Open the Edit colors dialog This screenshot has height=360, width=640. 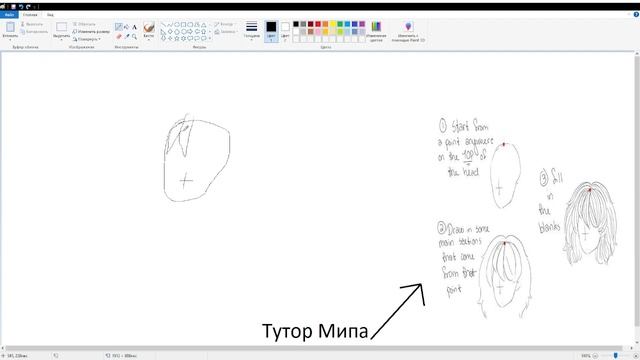376,32
